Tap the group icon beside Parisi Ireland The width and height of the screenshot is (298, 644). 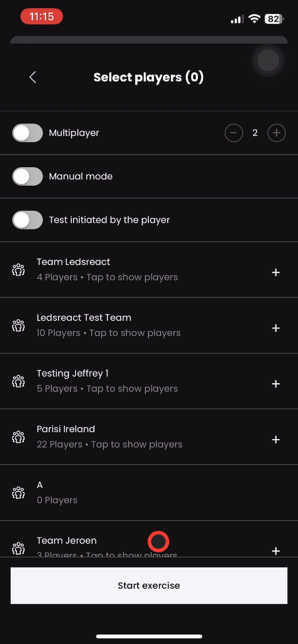coord(19,437)
